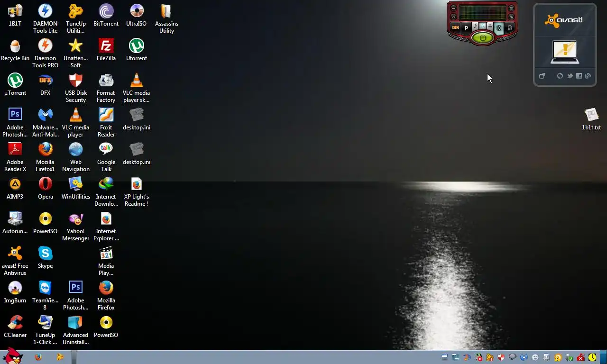Image resolution: width=607 pixels, height=364 pixels.
Task: Launch DAEMON Tools Lite
Action: [x=46, y=18]
